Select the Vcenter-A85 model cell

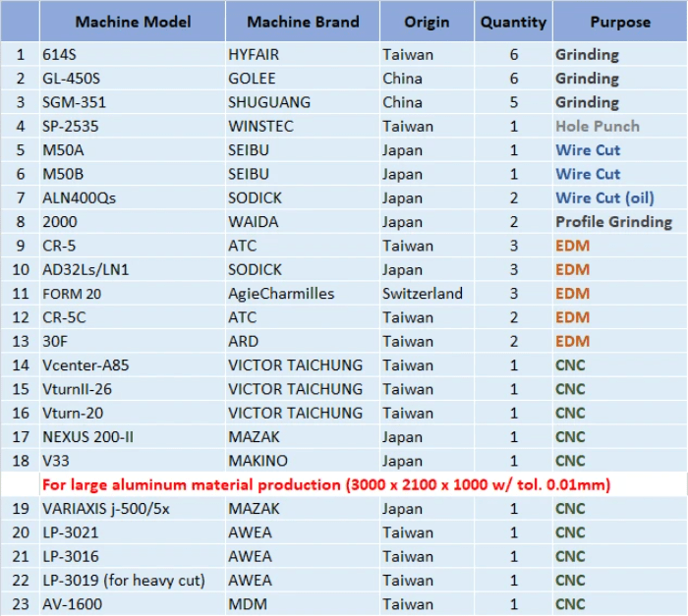(x=133, y=365)
